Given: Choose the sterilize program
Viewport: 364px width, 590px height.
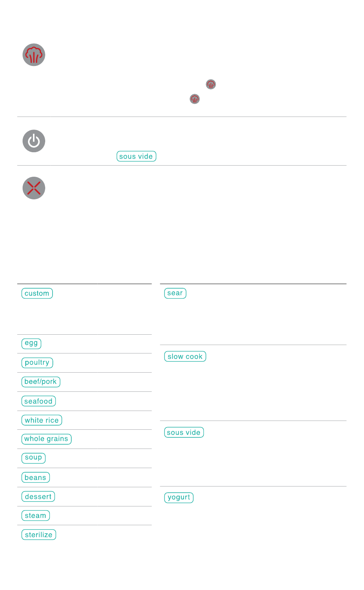Looking at the screenshot, I should point(39,535).
